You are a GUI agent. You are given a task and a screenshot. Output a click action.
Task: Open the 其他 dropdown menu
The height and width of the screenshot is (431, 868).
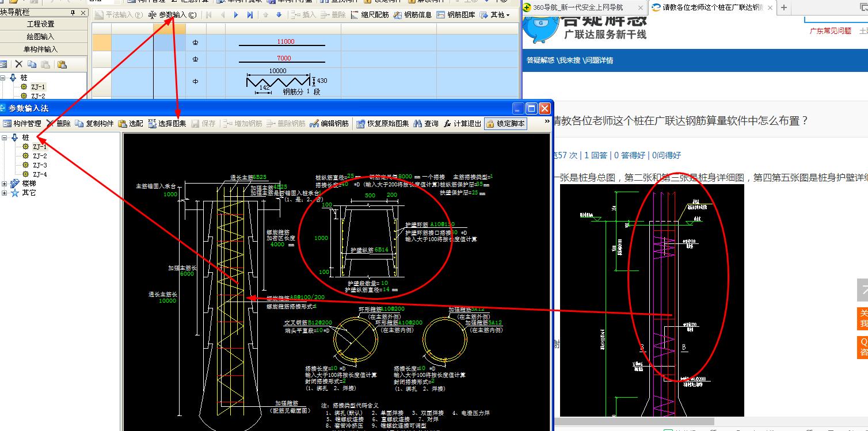point(496,15)
